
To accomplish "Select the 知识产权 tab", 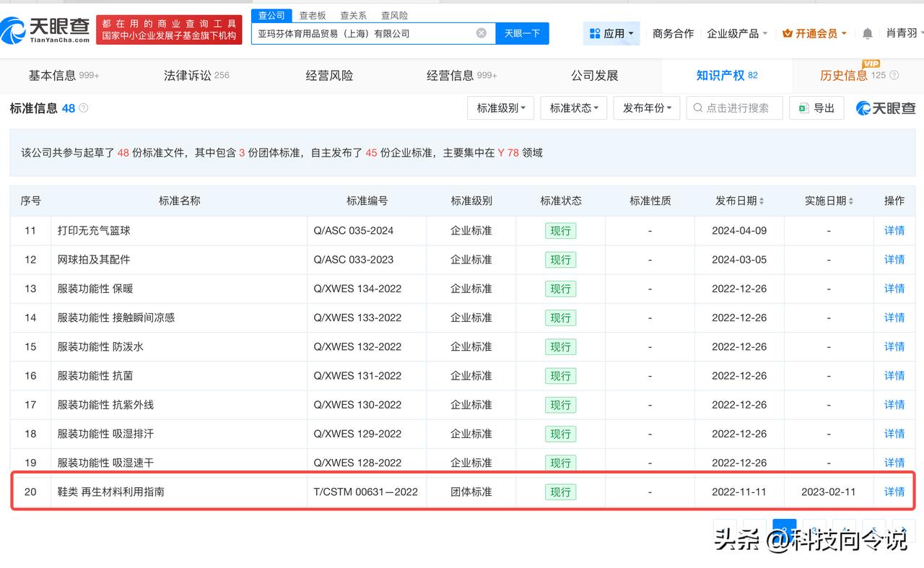I will pyautogui.click(x=726, y=76).
